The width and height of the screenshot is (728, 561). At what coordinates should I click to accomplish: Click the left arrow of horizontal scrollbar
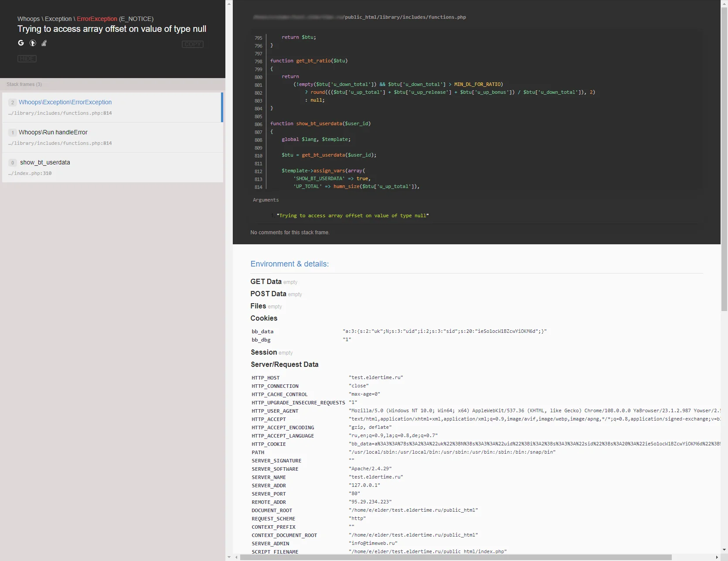[236, 557]
